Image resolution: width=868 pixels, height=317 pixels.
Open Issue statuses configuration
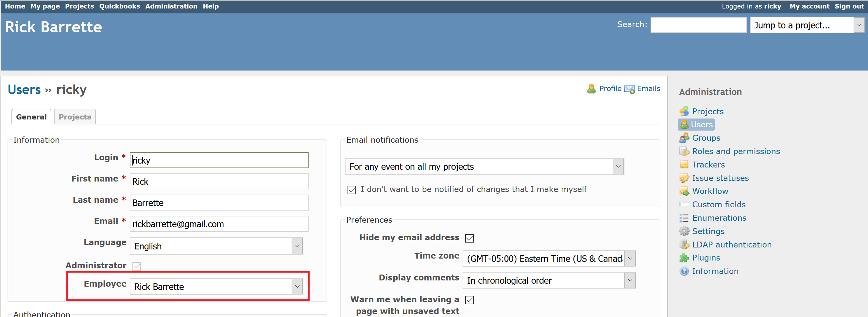(684, 178)
